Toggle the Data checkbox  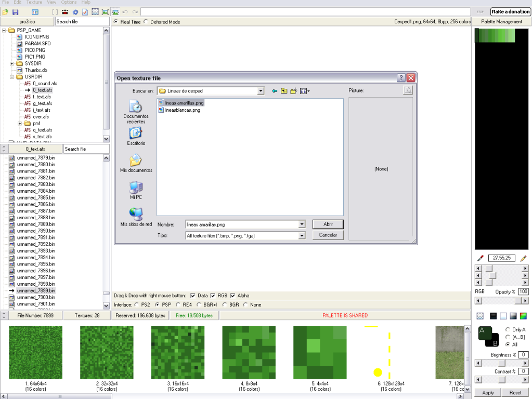pos(193,296)
